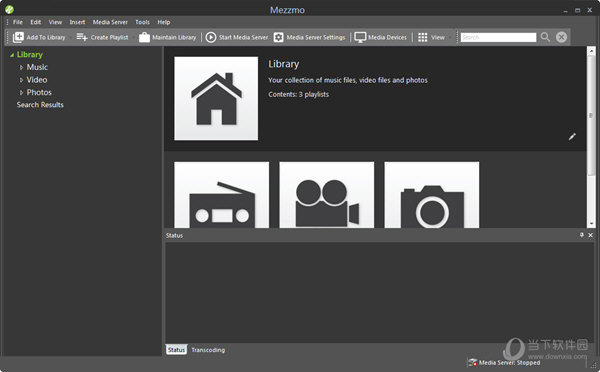Screen dimensions: 600x372
Task: Expand the Music tree node
Action: [21, 67]
